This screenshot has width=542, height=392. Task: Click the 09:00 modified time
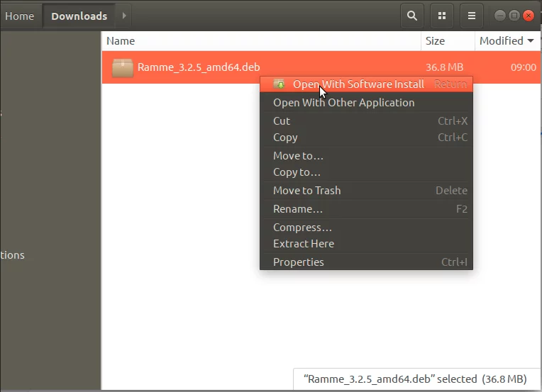pos(524,67)
